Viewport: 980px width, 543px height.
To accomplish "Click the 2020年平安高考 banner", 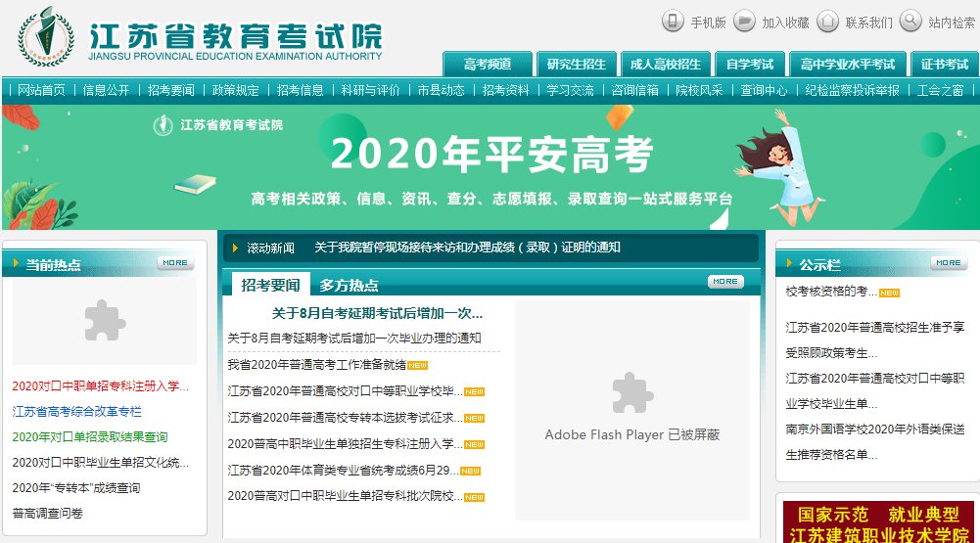I will tap(490, 167).
